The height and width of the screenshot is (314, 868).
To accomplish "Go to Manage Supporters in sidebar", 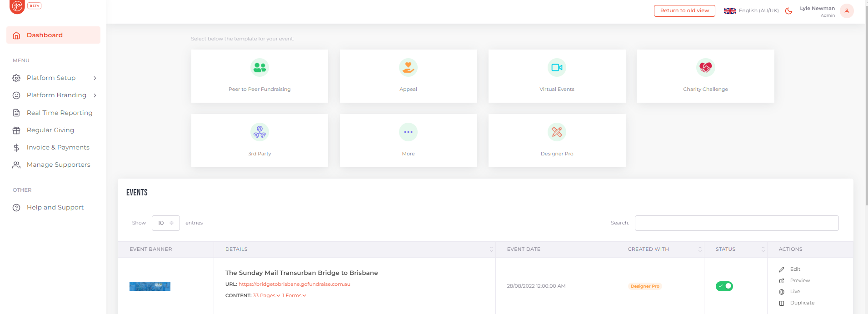I will (x=58, y=164).
